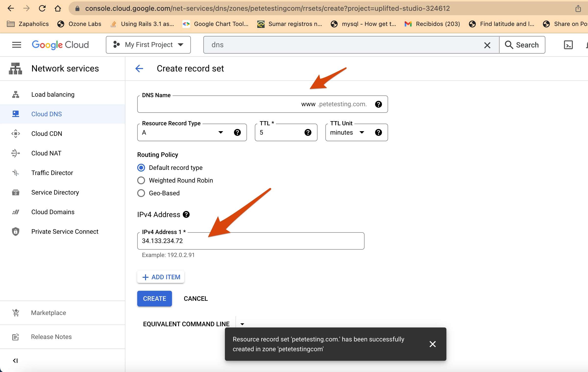The height and width of the screenshot is (372, 588).
Task: Open the hamburger navigation menu
Action: [16, 45]
